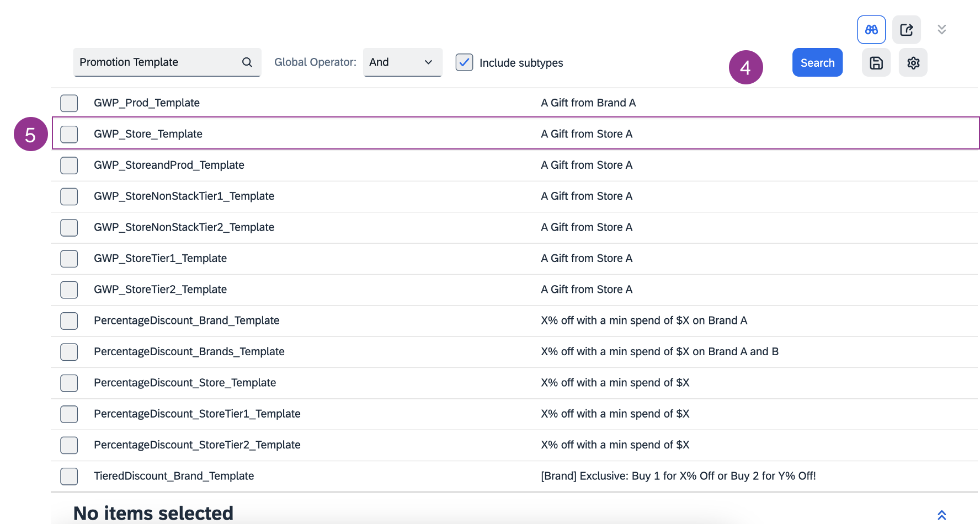The image size is (980, 524).
Task: Check the GWP_Store_Template row checkbox
Action: pos(69,134)
